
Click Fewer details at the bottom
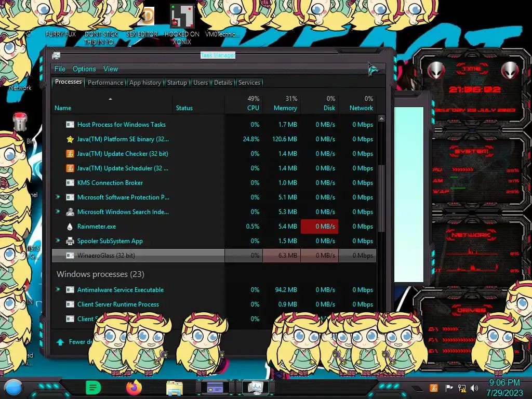coord(75,342)
